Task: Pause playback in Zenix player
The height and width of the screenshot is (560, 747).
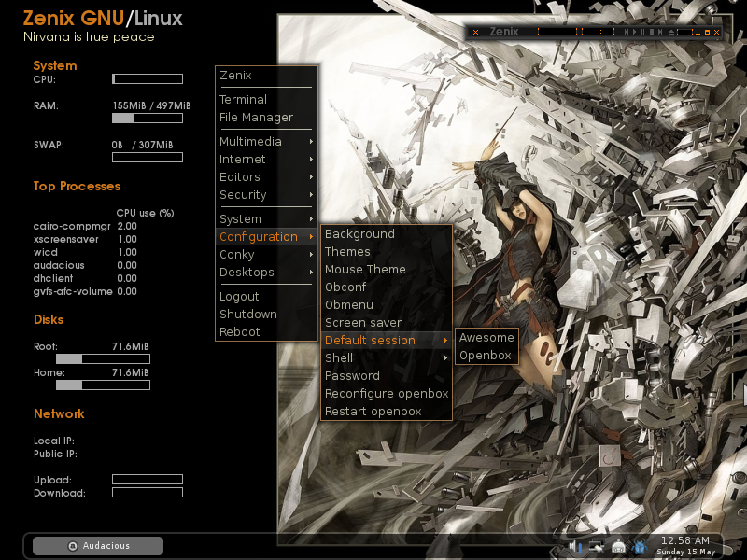Action: point(642,32)
